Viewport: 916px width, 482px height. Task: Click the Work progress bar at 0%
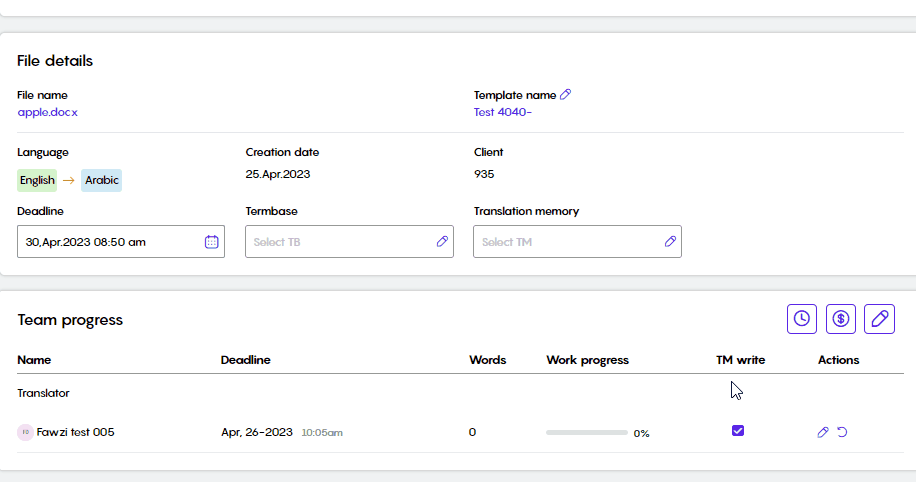(x=587, y=432)
